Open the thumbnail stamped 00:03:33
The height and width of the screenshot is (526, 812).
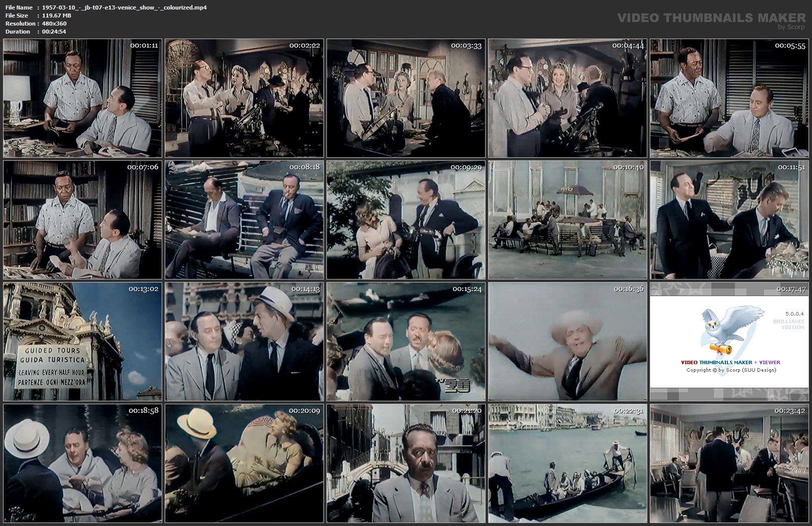[406, 98]
